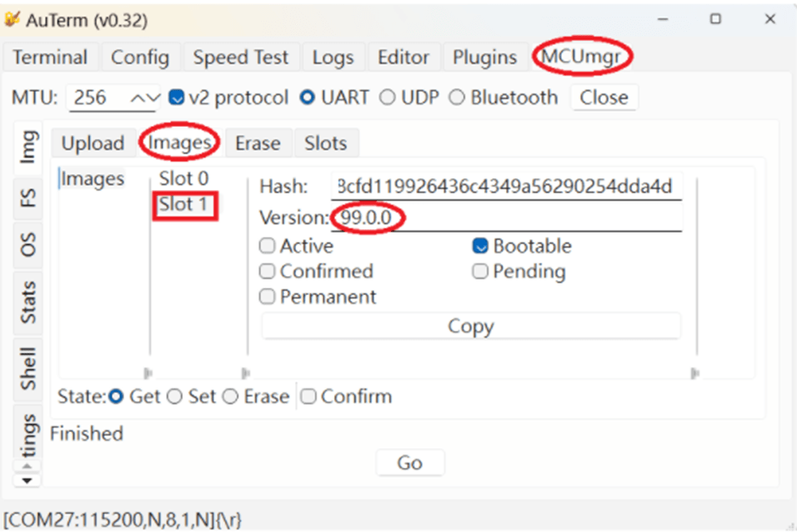
Task: Click the Hash input field
Action: coord(504,186)
